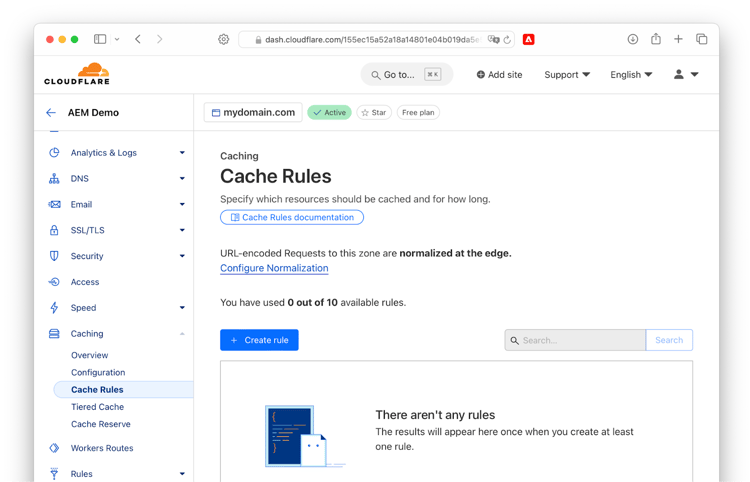The image size is (750, 482).
Task: Click the Security shield icon
Action: tap(54, 256)
